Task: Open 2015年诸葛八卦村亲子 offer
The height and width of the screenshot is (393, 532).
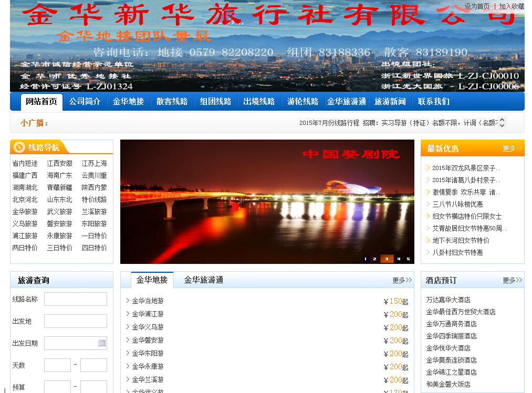Action: 466,180
